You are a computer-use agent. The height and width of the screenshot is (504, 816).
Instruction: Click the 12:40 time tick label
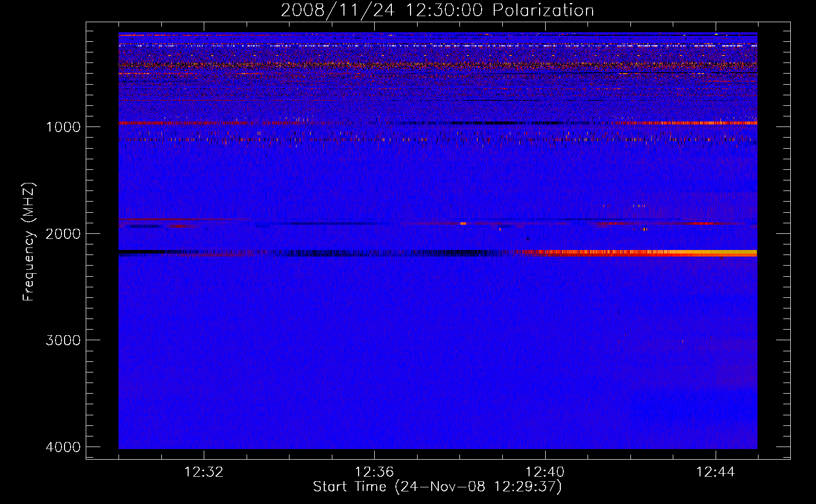coord(545,472)
